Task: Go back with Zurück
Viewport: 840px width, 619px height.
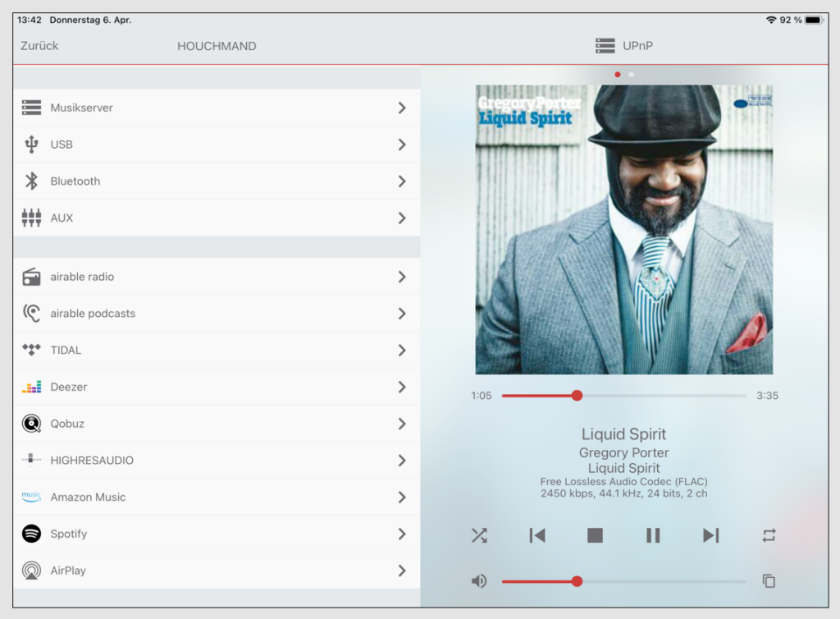Action: tap(39, 45)
